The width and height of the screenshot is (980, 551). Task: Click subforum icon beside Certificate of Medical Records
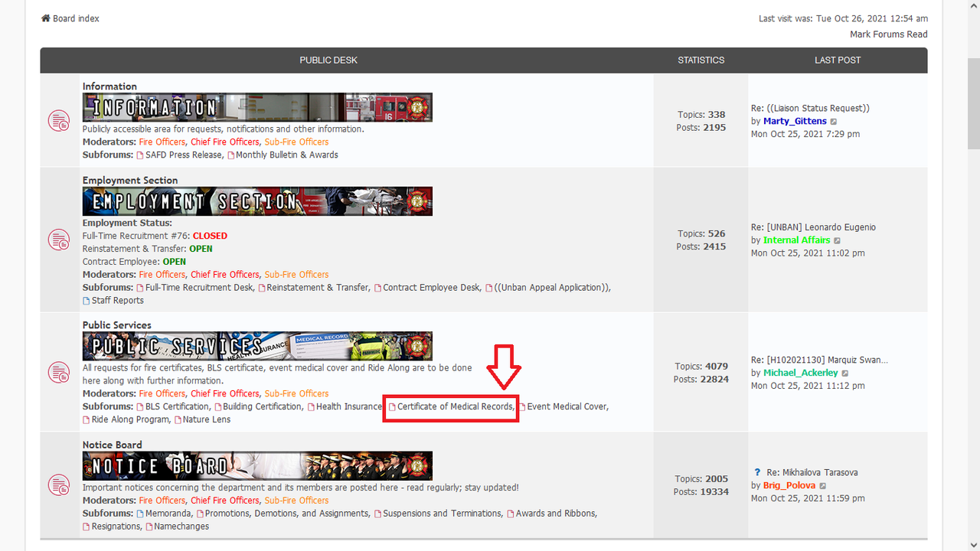[x=392, y=407]
